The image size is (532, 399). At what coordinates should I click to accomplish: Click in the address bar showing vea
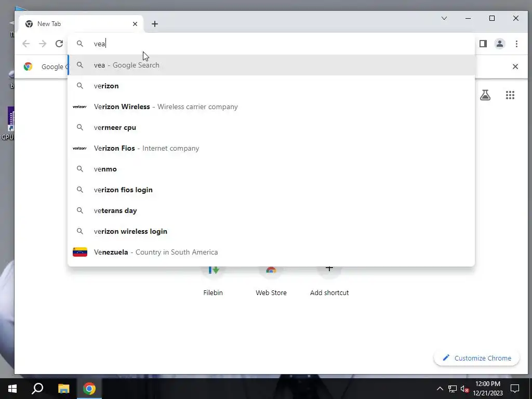271,44
